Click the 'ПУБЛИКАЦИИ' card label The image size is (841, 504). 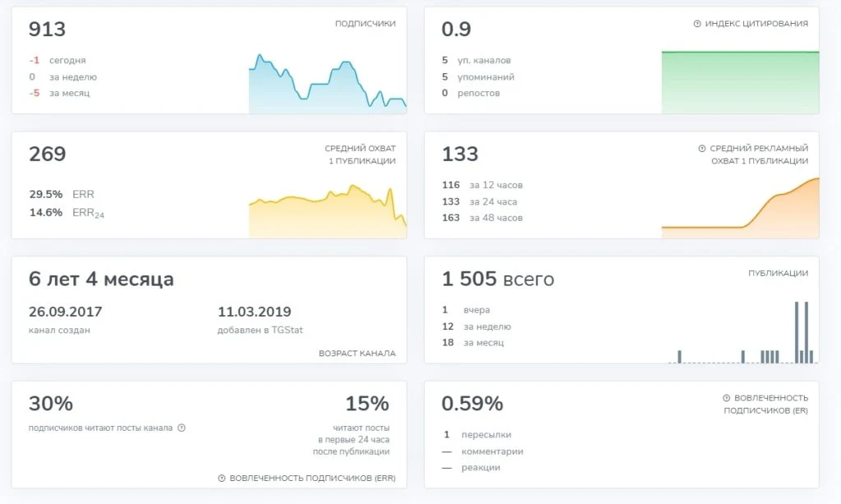pyautogui.click(x=779, y=273)
